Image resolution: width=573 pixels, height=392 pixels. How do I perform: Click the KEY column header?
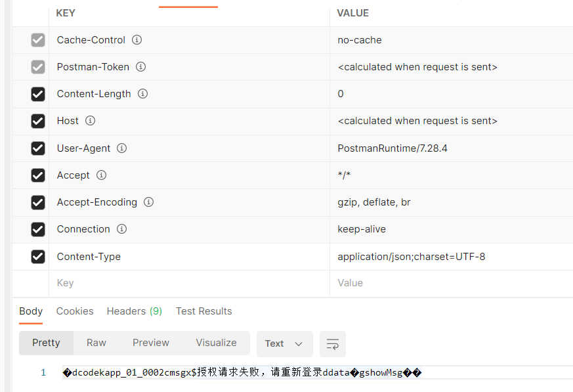(x=66, y=13)
